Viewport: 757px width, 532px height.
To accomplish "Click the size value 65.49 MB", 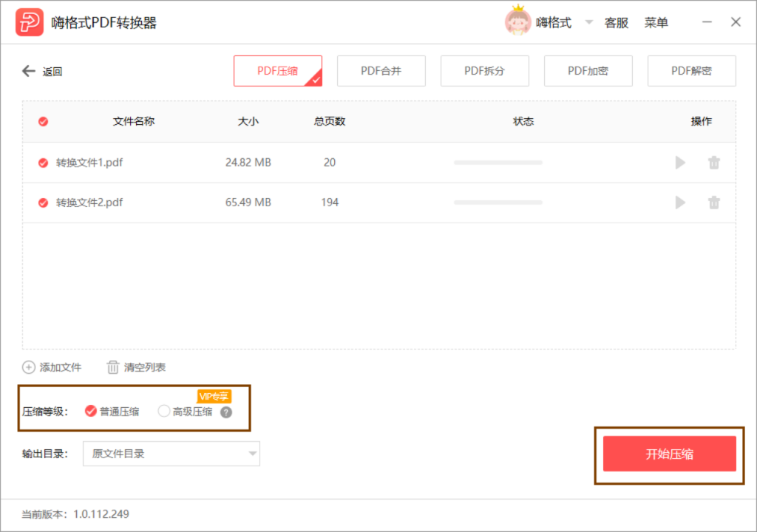I will pos(248,202).
